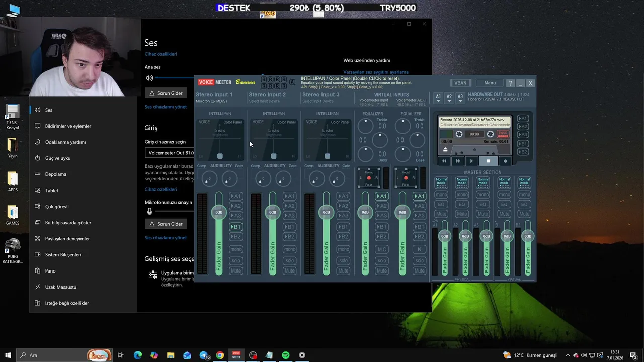Screen dimensions: 644x362
Task: Mute master B1 bus
Action: (504, 214)
